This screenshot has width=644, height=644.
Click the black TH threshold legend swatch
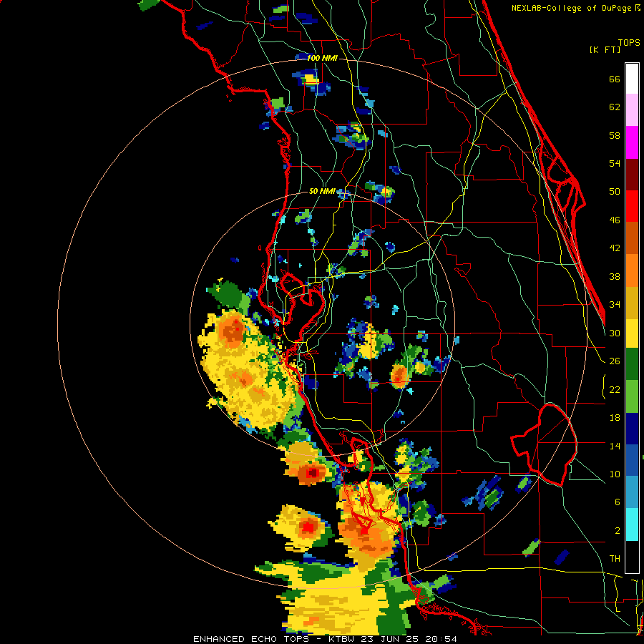[x=632, y=557]
